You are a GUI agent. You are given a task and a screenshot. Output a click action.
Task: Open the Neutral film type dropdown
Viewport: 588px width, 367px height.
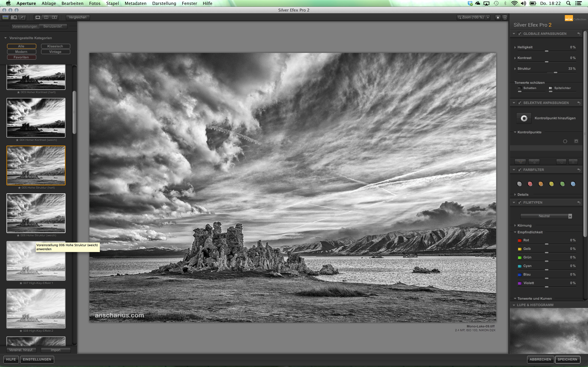[x=546, y=216]
